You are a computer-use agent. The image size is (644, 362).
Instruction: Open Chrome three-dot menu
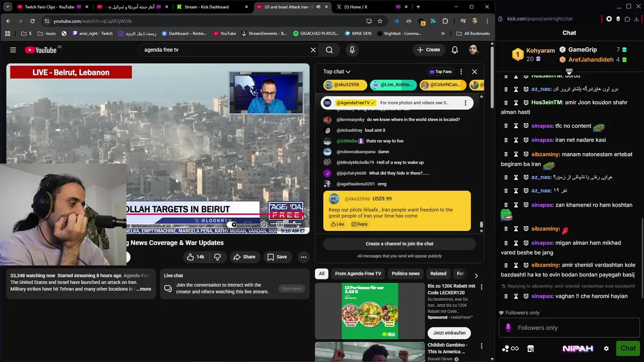pos(487,21)
